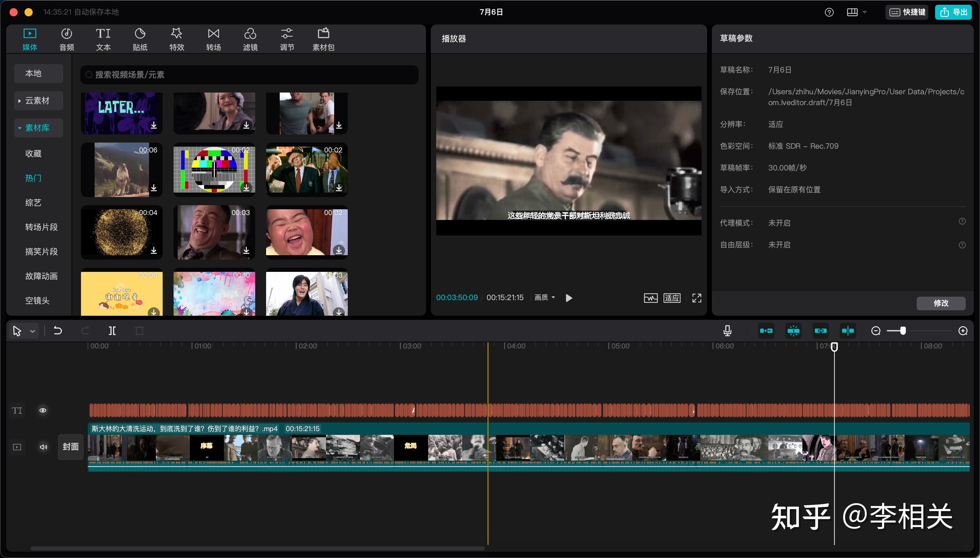980x558 pixels.
Task: Expand the 云素材 cloud assets section
Action: tap(39, 100)
